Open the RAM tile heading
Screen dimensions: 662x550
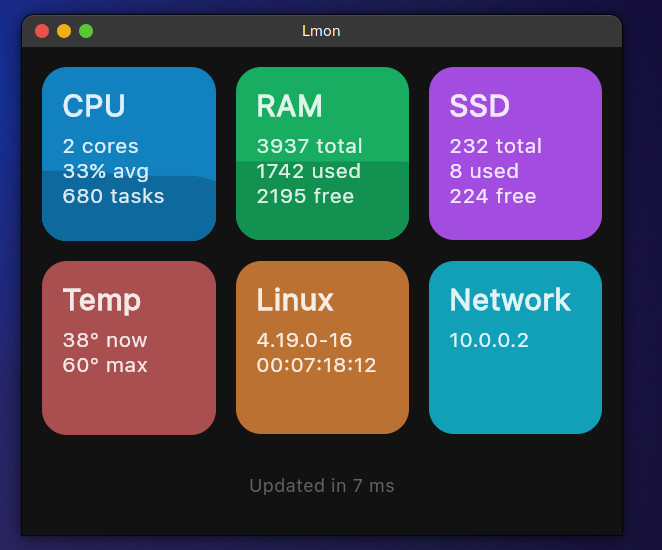coord(289,106)
